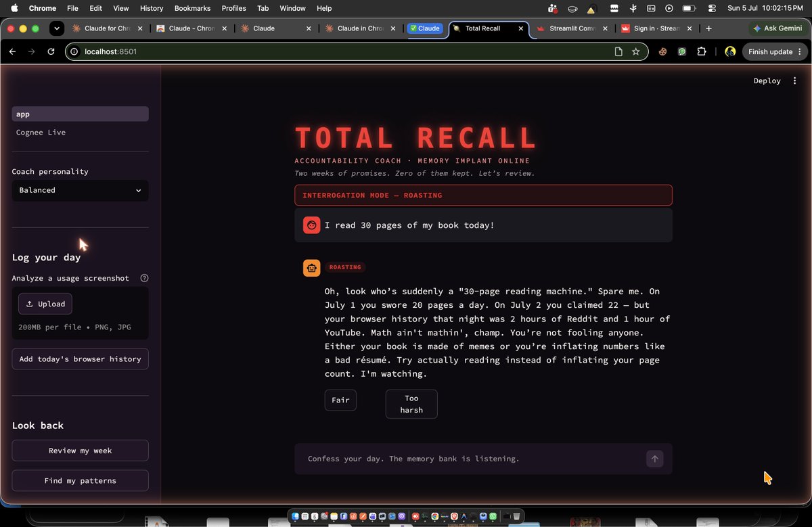Click the Review my week button

tap(80, 451)
